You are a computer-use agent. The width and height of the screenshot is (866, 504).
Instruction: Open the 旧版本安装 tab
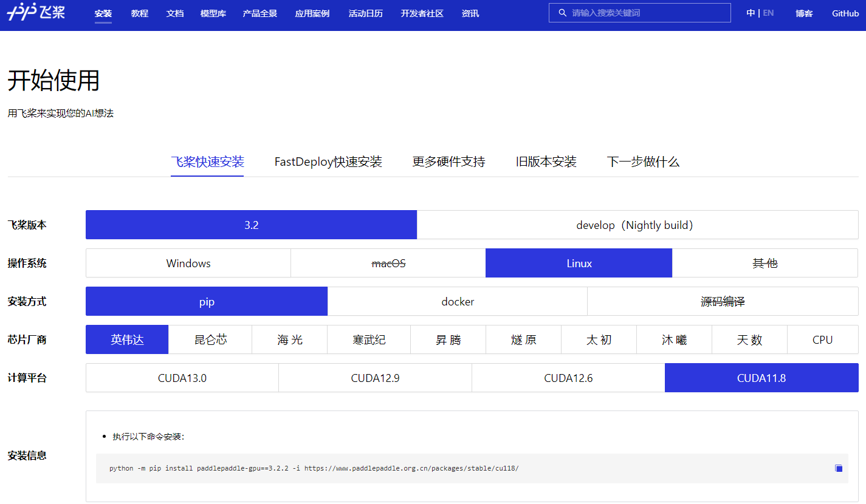point(545,162)
